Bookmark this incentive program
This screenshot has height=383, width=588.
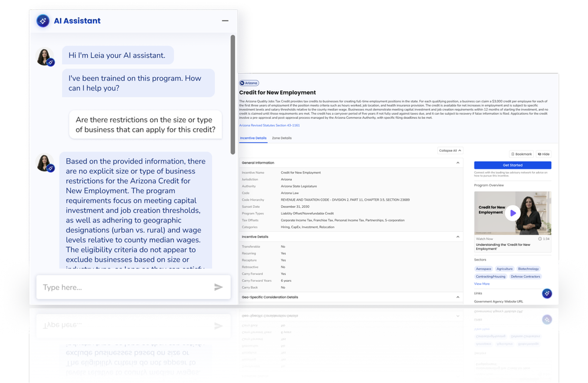pyautogui.click(x=521, y=154)
